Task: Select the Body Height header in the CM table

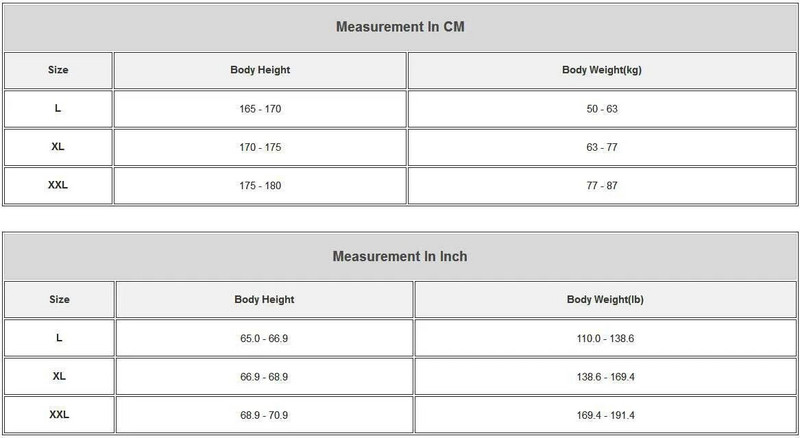Action: [260, 70]
